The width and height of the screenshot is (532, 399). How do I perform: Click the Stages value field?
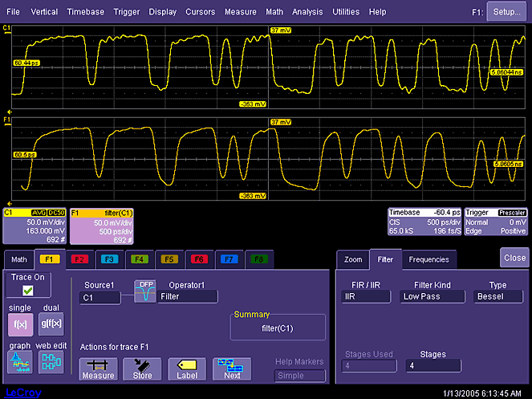coord(433,365)
